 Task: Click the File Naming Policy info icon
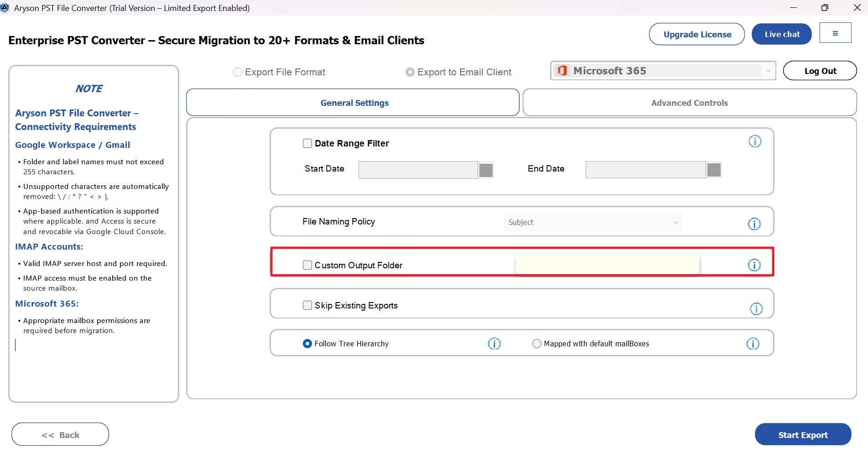(x=754, y=224)
